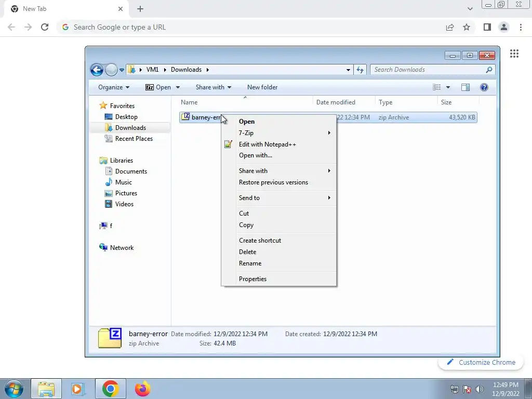Open Firefox from the taskbar

[x=142, y=389]
